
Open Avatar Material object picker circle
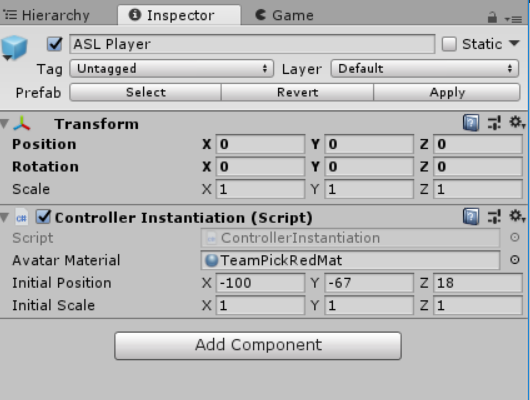514,260
